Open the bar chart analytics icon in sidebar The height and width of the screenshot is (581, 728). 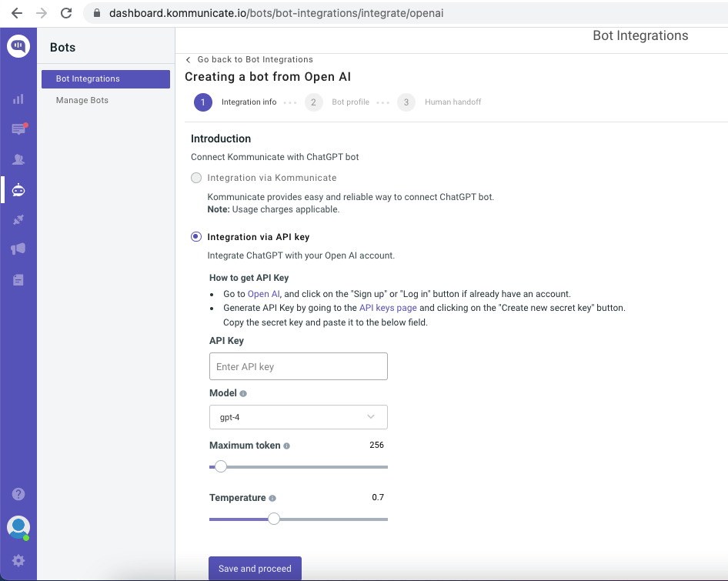click(18, 99)
